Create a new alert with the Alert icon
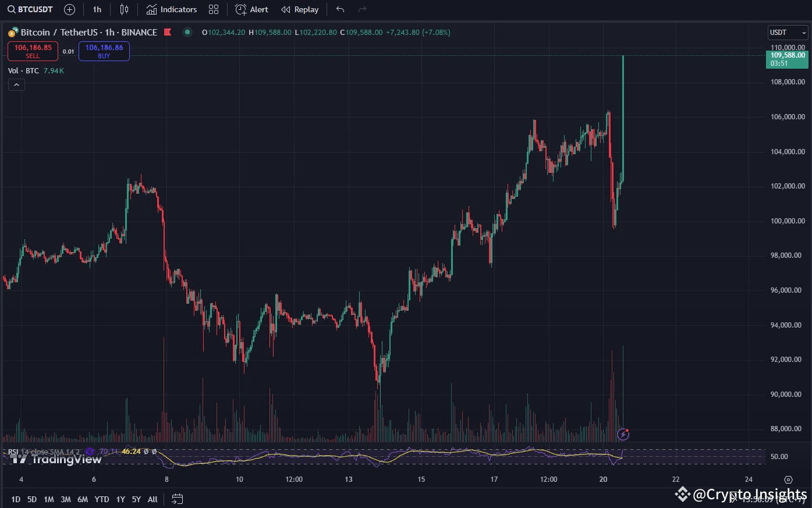The image size is (812, 508). click(x=251, y=9)
